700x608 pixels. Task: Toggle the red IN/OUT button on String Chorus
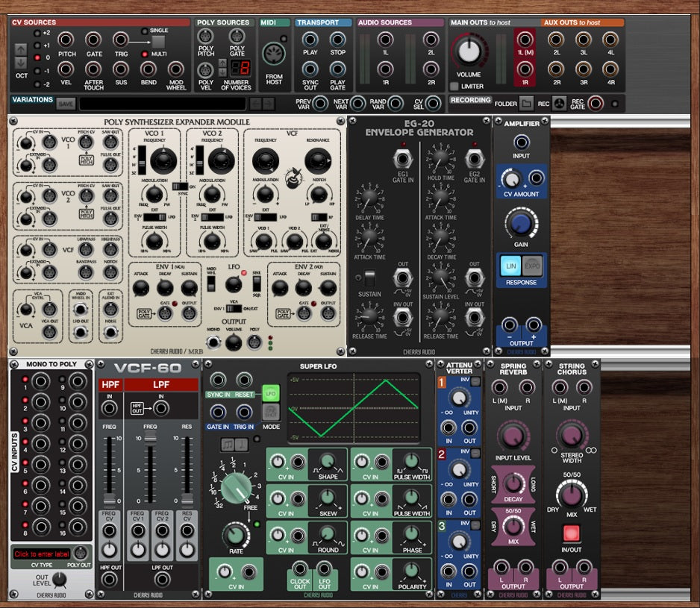coord(570,532)
